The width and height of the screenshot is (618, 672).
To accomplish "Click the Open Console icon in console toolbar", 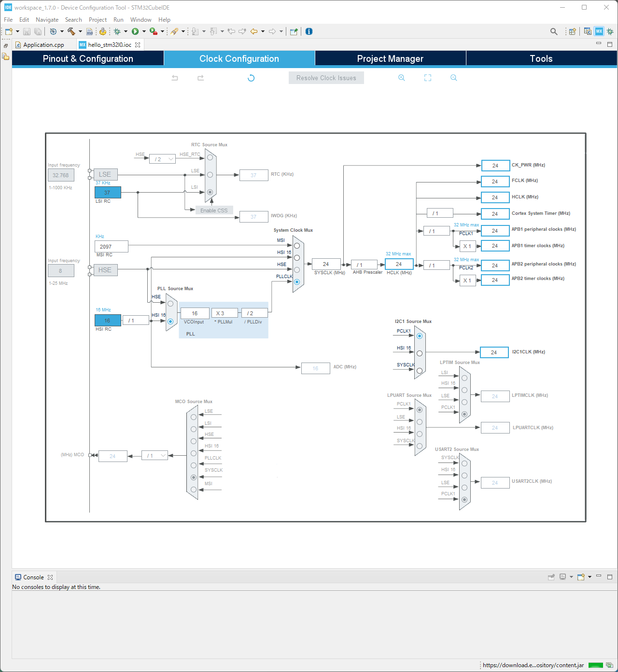I will [581, 577].
